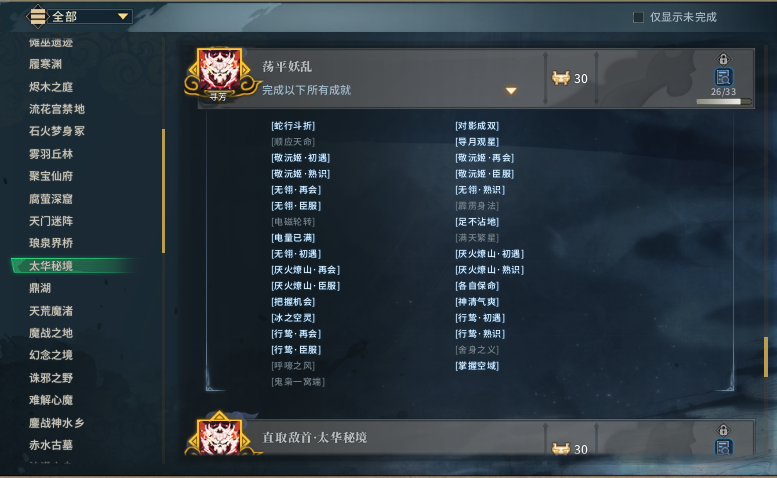Click reward icon on 直取敌首·太华秘境 row
This screenshot has height=478, width=777.
coord(560,449)
